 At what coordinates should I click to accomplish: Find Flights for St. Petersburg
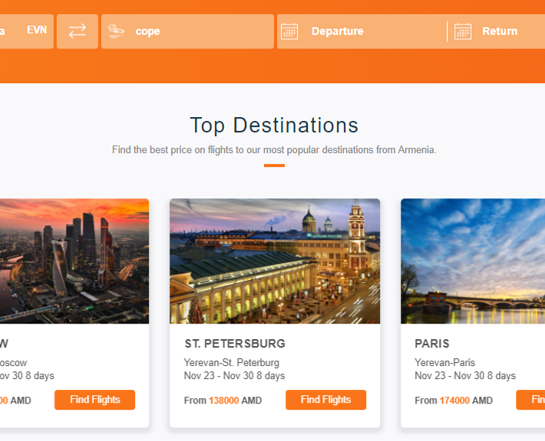tap(326, 400)
